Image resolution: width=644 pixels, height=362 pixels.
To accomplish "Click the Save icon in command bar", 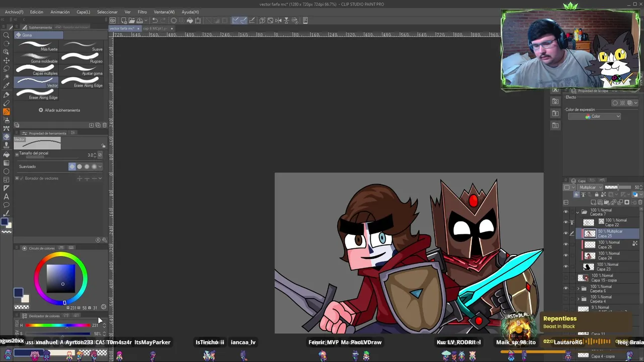I will coord(139,21).
